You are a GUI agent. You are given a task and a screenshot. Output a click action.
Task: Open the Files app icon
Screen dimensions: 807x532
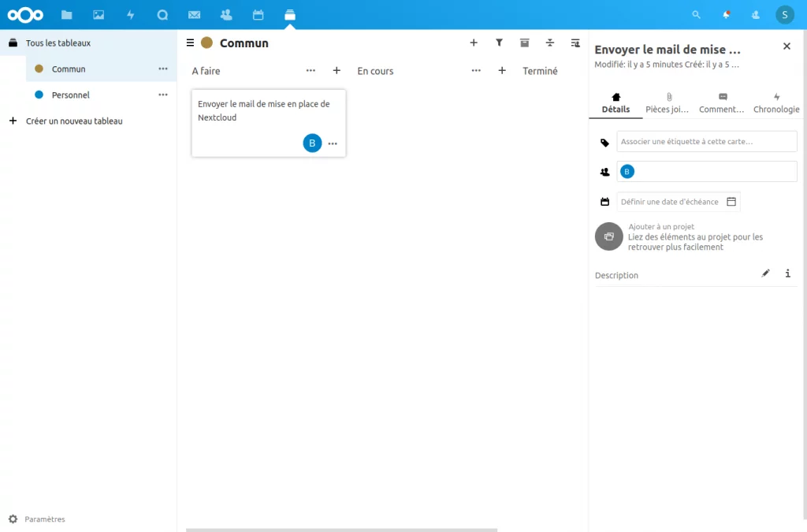point(66,15)
